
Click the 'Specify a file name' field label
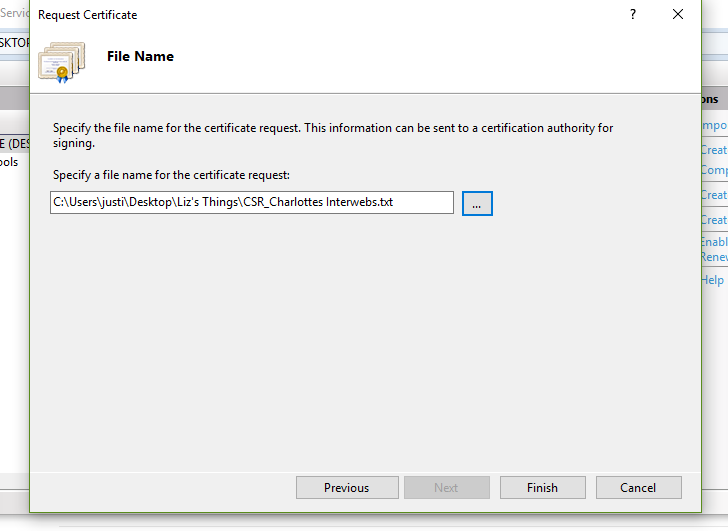(171, 175)
